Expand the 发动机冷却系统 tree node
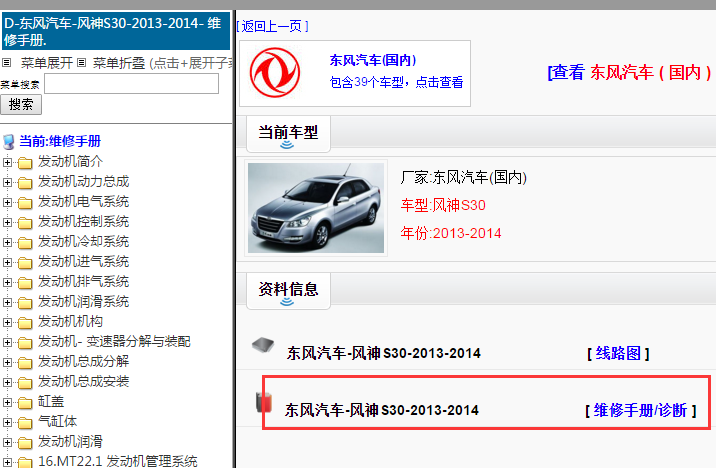This screenshot has width=716, height=468. coord(7,242)
